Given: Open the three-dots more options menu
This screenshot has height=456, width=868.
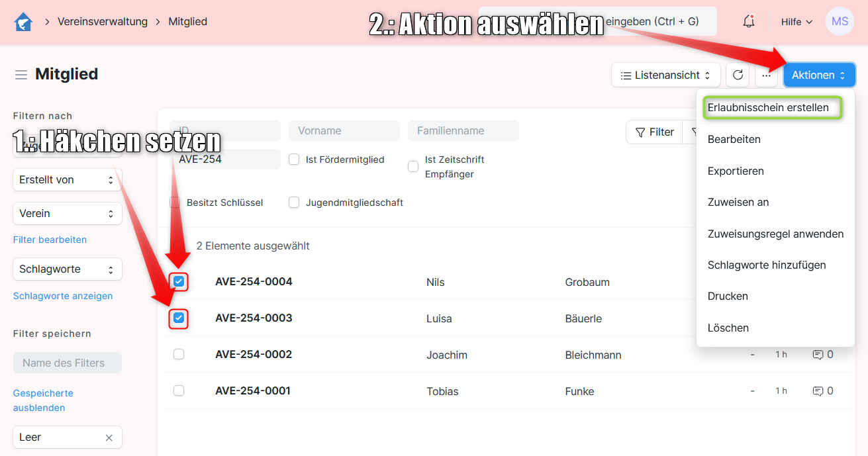Looking at the screenshot, I should point(766,75).
